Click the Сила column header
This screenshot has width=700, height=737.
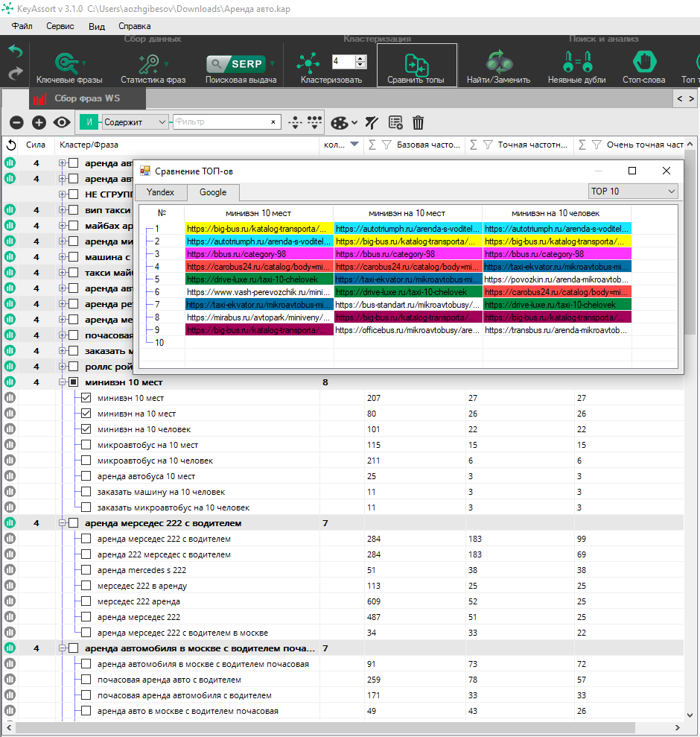(x=36, y=145)
